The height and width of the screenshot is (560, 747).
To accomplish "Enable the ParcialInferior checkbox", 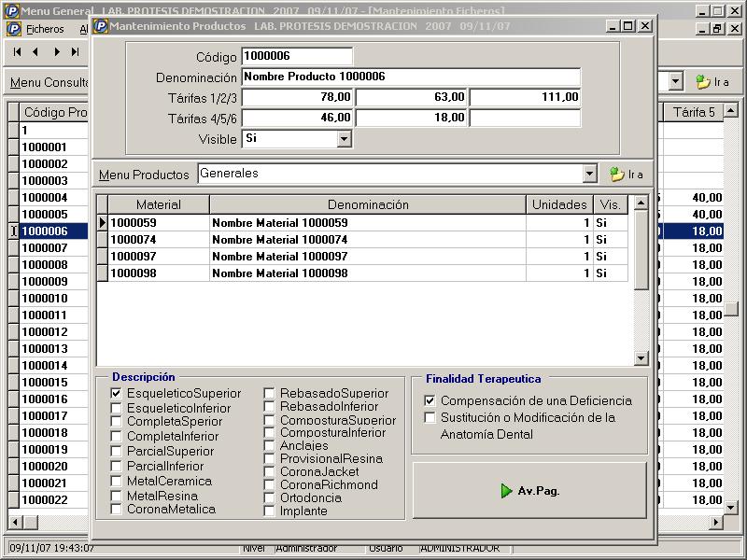I will coord(116,466).
